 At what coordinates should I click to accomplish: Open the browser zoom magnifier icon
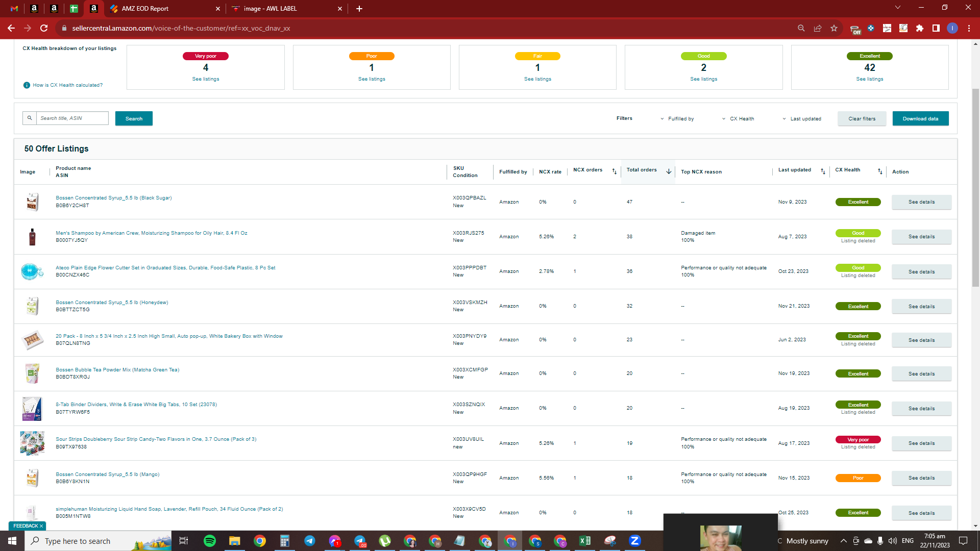click(x=801, y=28)
